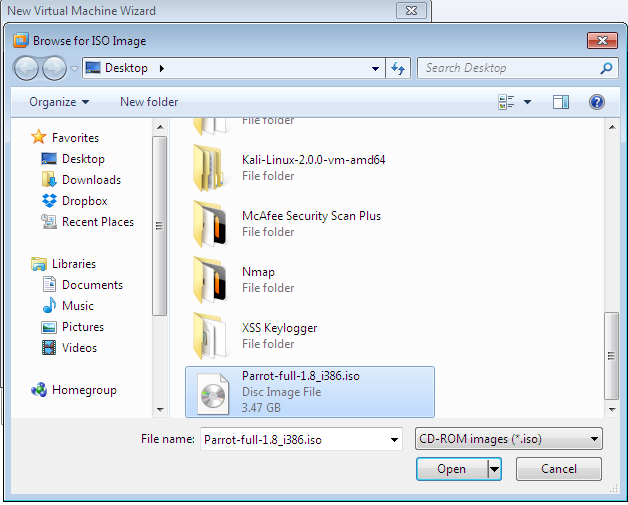The height and width of the screenshot is (505, 628).
Task: Expand the arrow after Desktop in address bar
Action: tap(161, 68)
